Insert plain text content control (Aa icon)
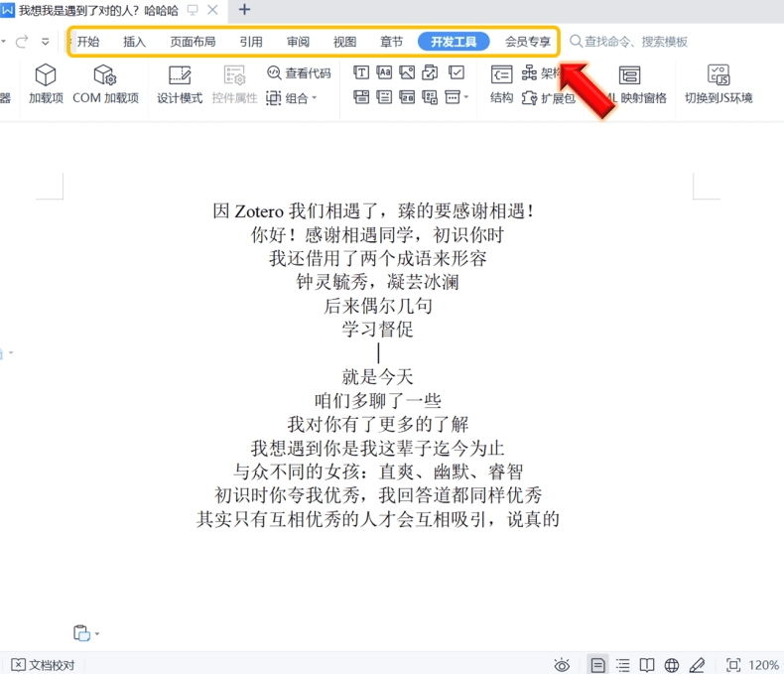 (384, 73)
